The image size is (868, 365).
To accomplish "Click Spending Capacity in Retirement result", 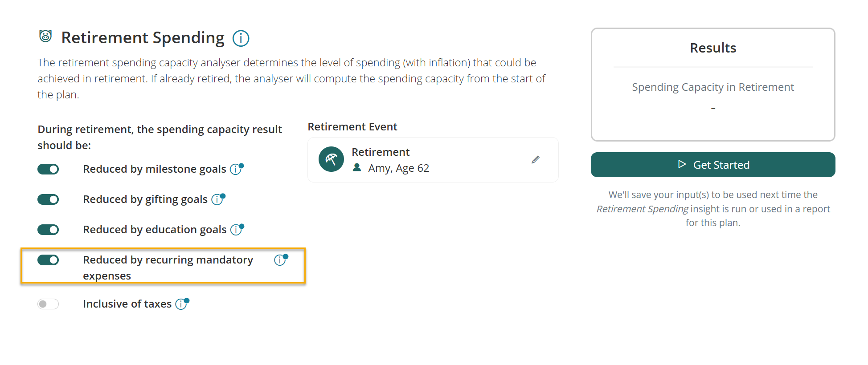I will pos(713,87).
